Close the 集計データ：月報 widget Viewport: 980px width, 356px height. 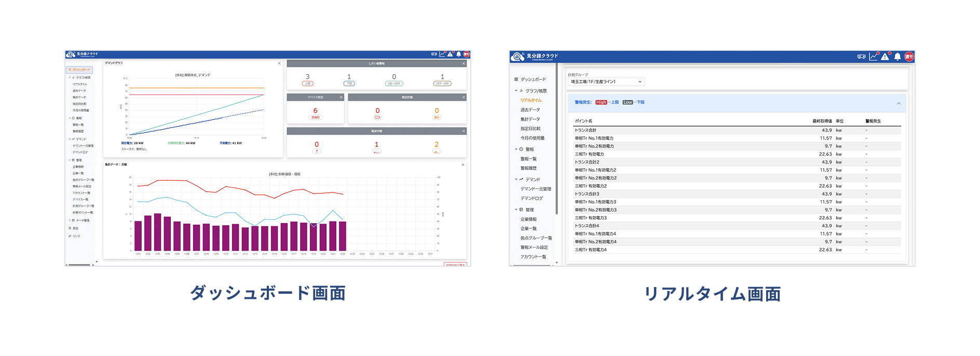point(463,165)
